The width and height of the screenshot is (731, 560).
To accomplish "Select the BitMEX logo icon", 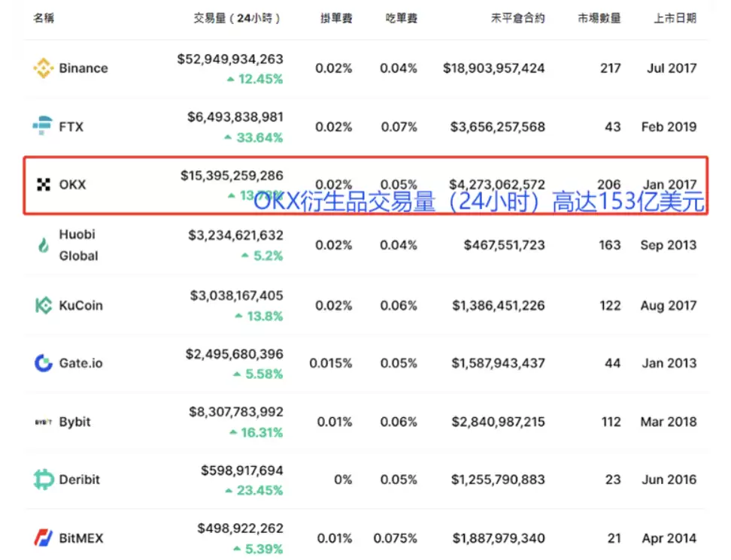I will click(43, 537).
